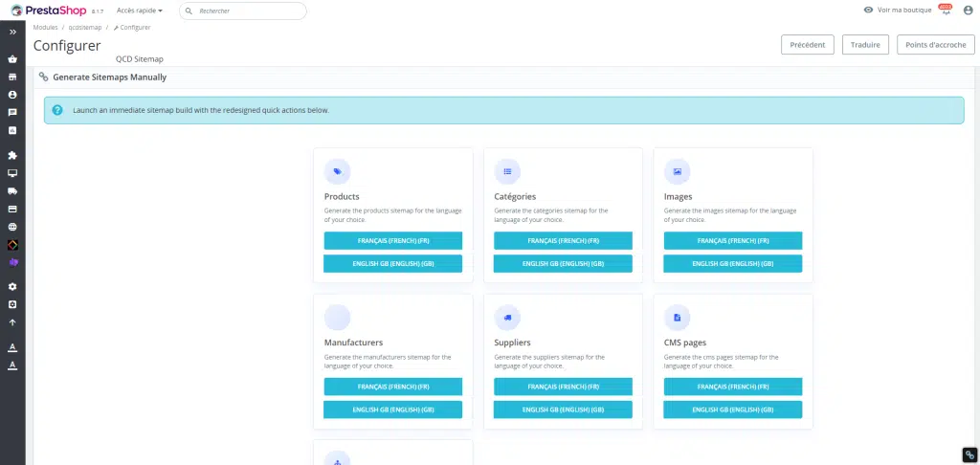This screenshot has height=465, width=980.
Task: Expand the collapsed sidebar menu
Action: pos(12,32)
